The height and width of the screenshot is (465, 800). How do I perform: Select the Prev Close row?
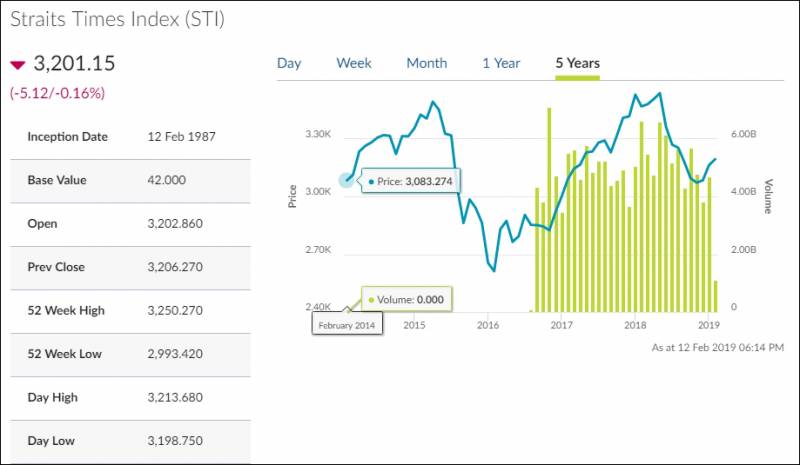(125, 267)
